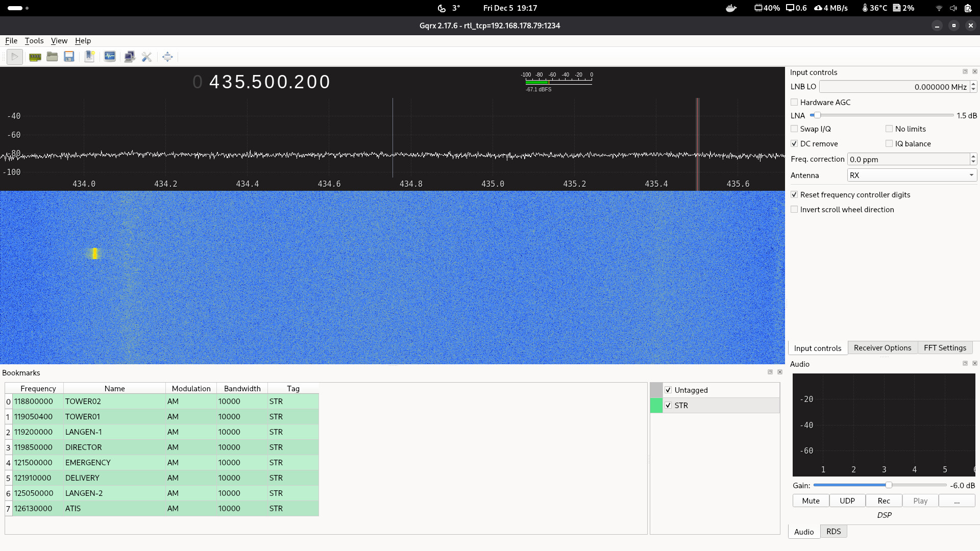Open remote control settings wrench icon
Image resolution: width=980 pixels, height=551 pixels.
click(x=147, y=57)
